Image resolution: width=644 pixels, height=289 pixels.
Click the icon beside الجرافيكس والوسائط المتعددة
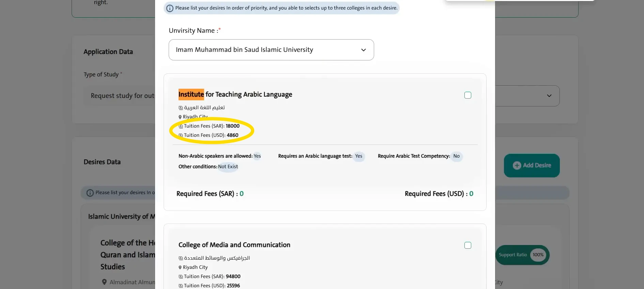(x=181, y=258)
